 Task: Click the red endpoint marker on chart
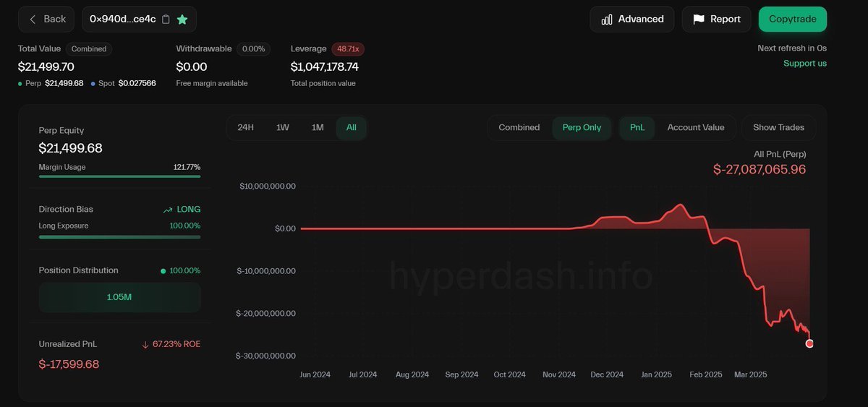(809, 343)
